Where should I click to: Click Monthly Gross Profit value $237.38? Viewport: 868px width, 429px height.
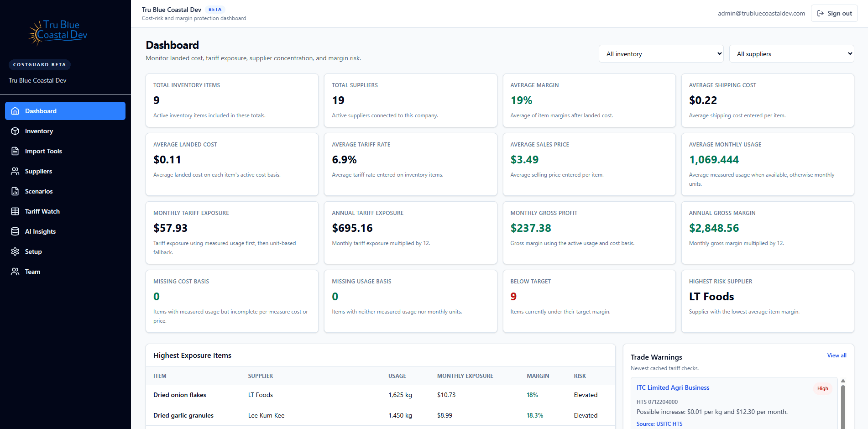pyautogui.click(x=531, y=228)
